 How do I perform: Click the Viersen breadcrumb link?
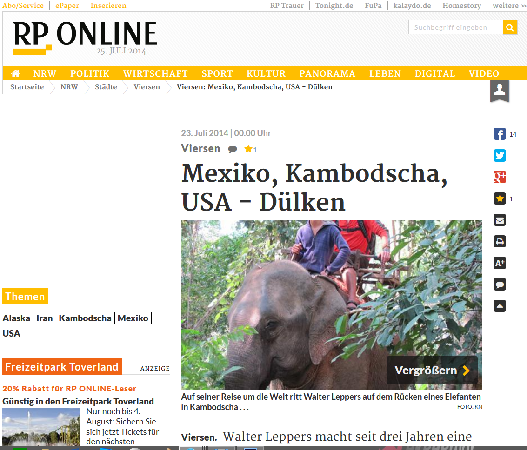(147, 87)
